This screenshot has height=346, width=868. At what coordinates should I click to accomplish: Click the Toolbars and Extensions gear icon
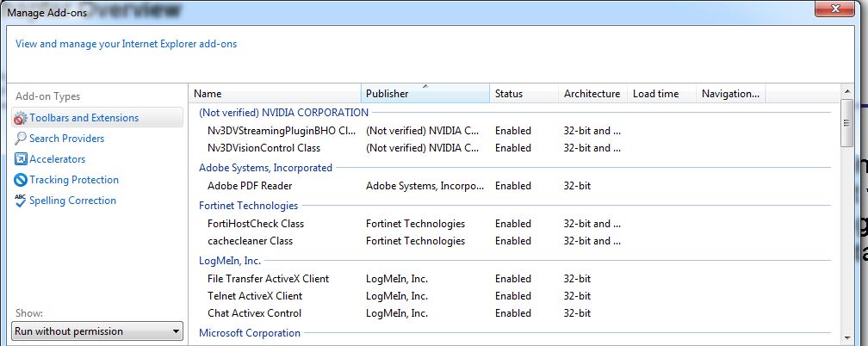21,118
